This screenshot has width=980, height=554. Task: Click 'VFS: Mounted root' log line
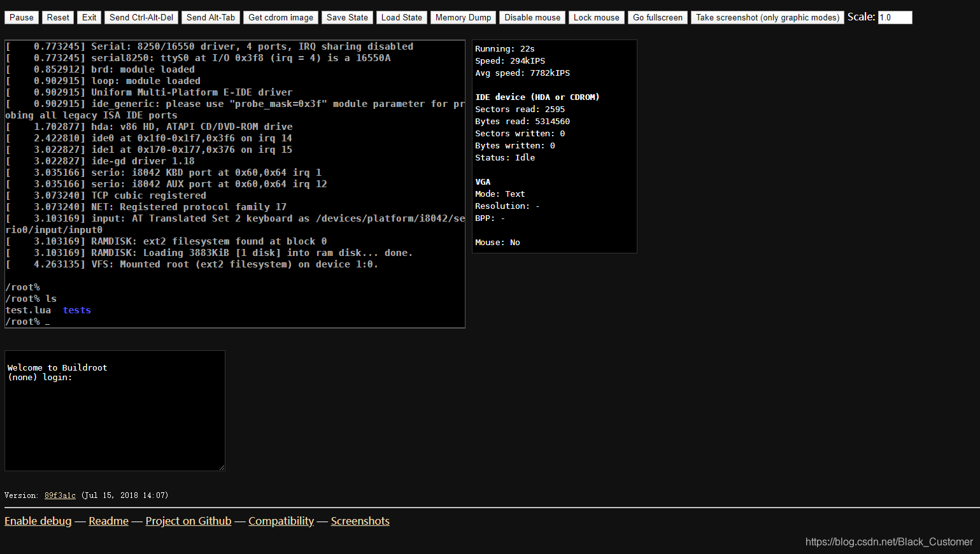click(x=192, y=264)
